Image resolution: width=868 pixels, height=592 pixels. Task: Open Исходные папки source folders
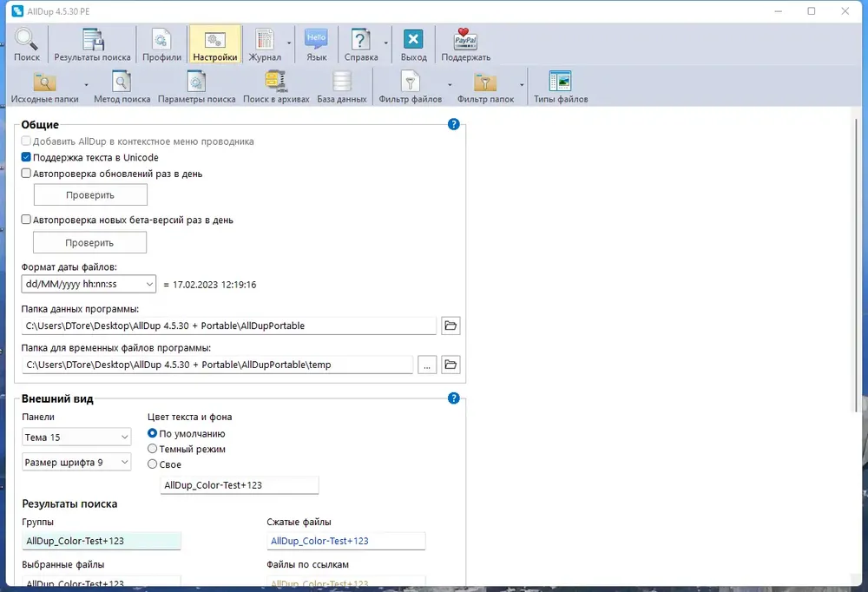45,87
